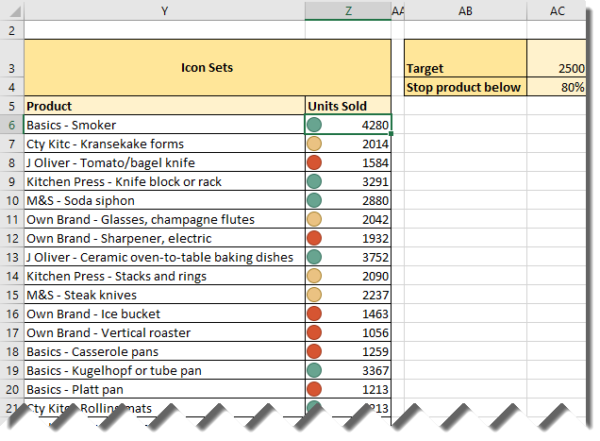Click the Icon Sets title cell
600x441 pixels.
tap(207, 68)
